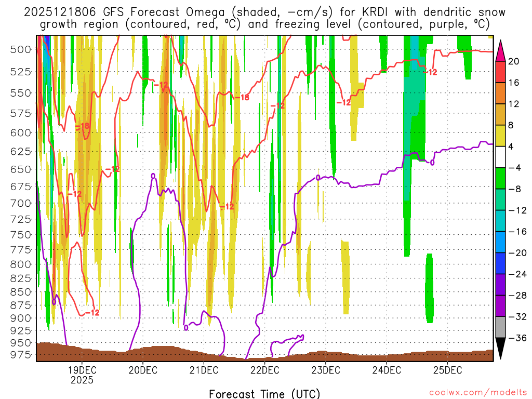Click the 22DEC date axis label
This screenshot has width=532, height=399.
point(264,370)
